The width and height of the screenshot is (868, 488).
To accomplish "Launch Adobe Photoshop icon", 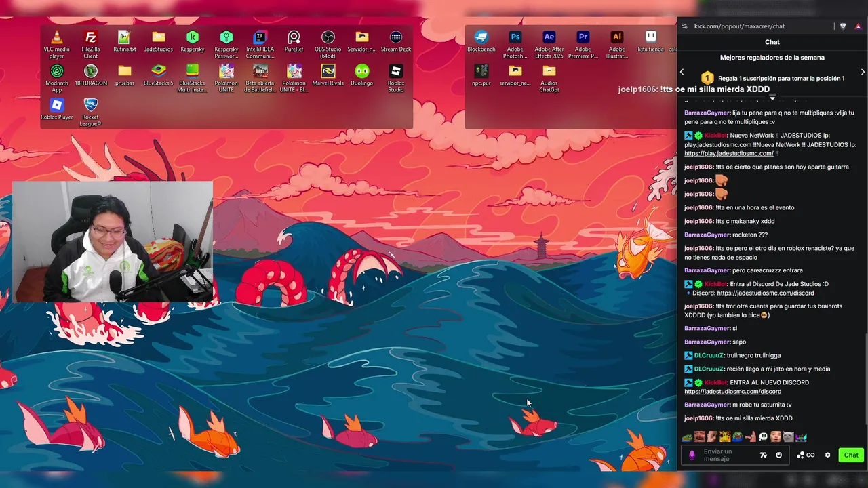I will (x=515, y=44).
